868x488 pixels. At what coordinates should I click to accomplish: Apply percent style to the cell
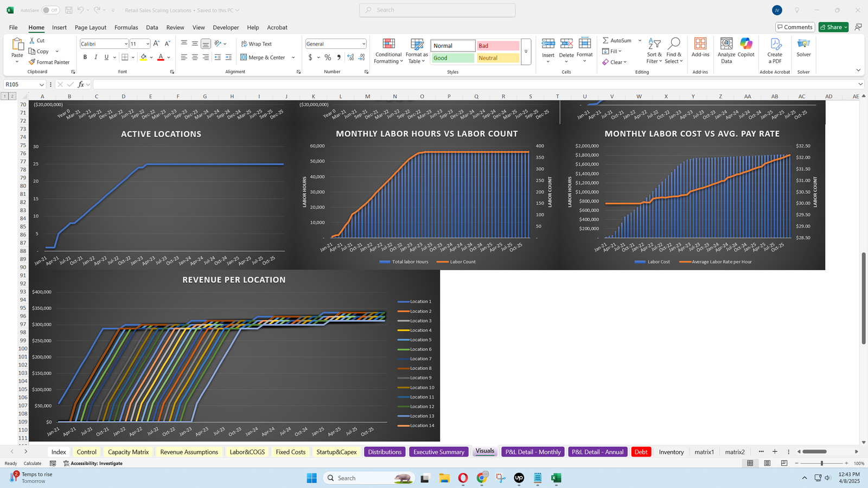pyautogui.click(x=328, y=57)
